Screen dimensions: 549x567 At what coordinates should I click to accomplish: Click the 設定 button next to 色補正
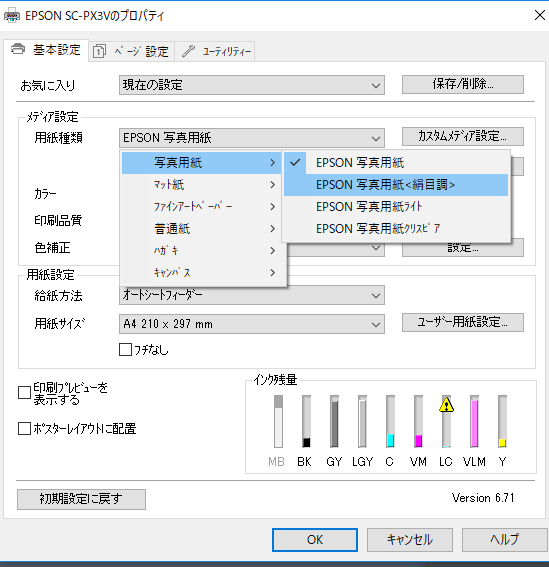click(463, 248)
